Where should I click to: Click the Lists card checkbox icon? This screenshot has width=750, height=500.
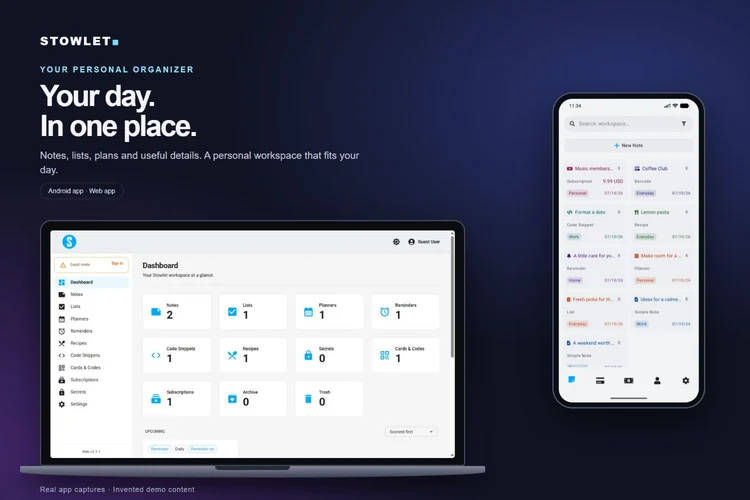232,312
